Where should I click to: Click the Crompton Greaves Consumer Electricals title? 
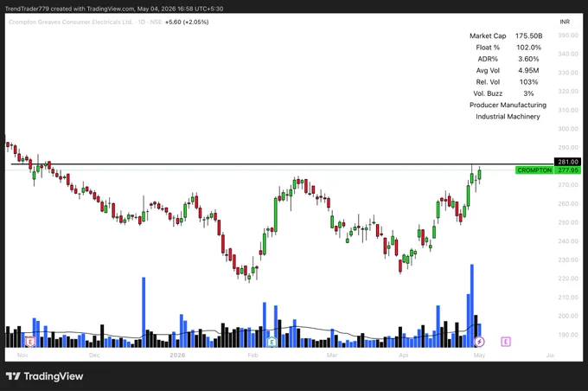click(x=71, y=22)
